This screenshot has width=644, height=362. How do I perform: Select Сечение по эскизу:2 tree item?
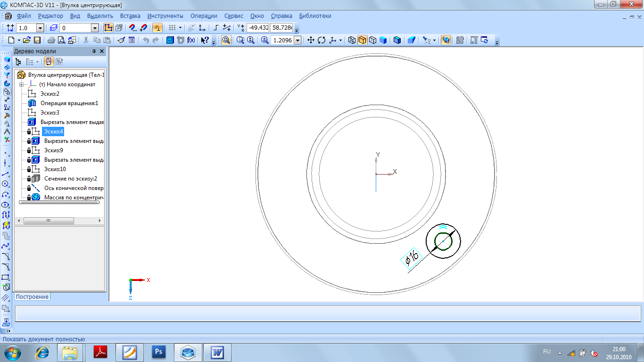pos(71,179)
